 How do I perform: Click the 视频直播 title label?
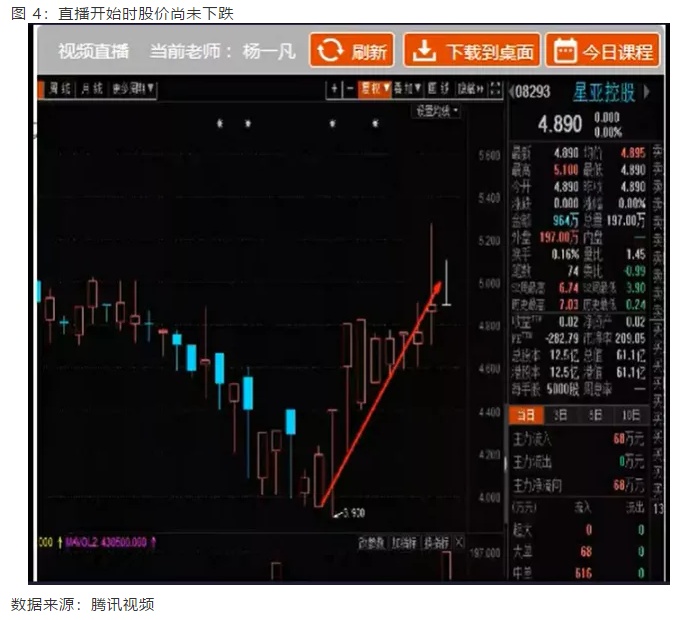point(93,51)
